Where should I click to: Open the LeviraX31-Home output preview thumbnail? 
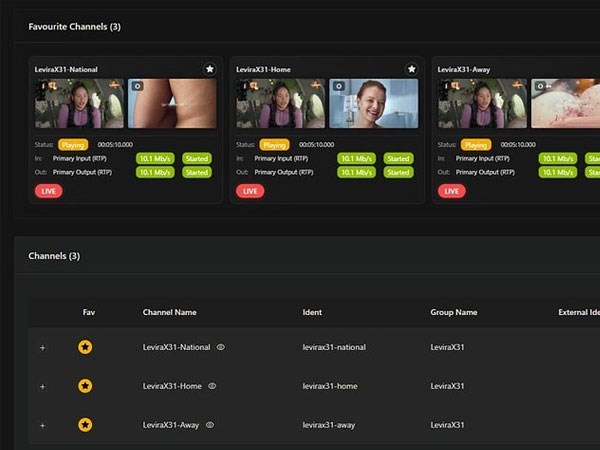pyautogui.click(x=374, y=104)
